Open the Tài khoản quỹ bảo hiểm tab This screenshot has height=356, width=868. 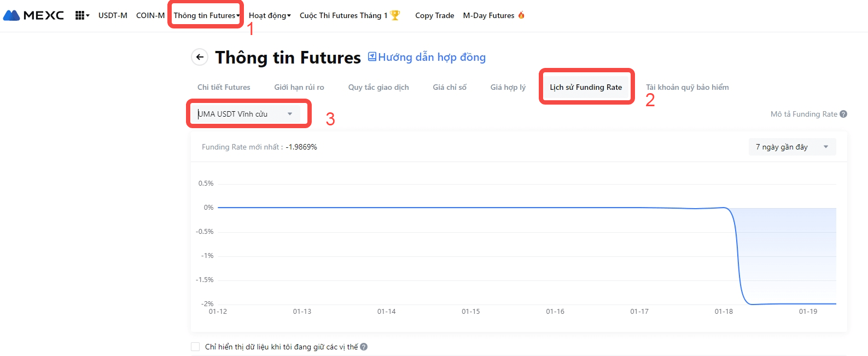[x=687, y=87]
